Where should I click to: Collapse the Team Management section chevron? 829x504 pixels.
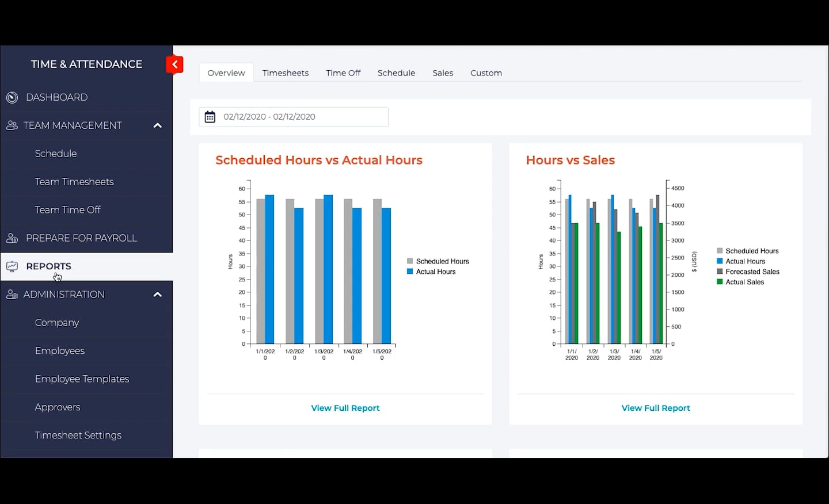tap(157, 125)
